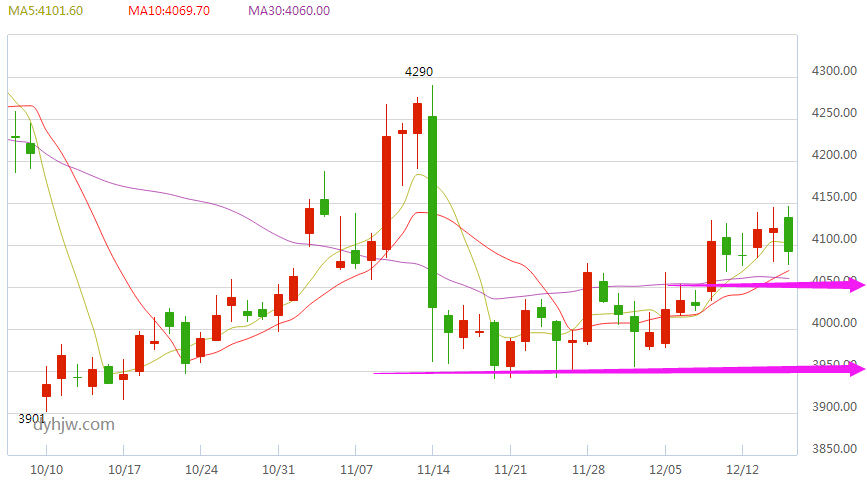
Task: Click the 11/14 date axis label
Action: (433, 470)
